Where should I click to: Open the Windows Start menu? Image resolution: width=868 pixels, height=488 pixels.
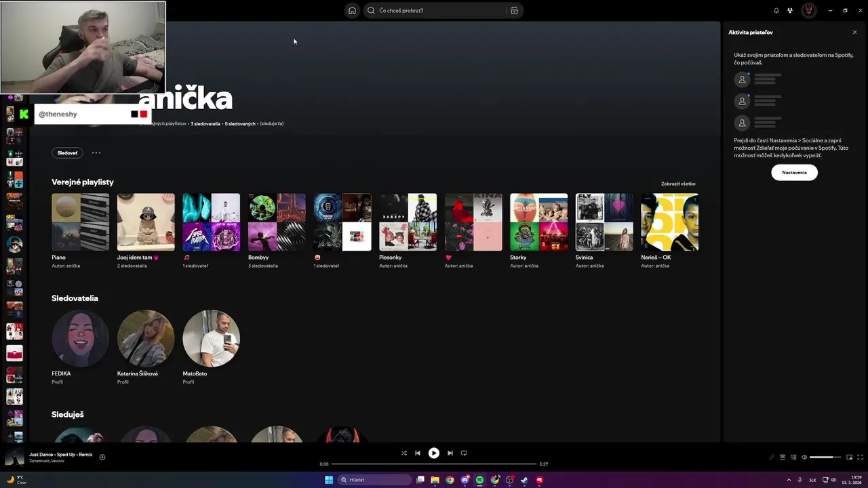tap(329, 480)
